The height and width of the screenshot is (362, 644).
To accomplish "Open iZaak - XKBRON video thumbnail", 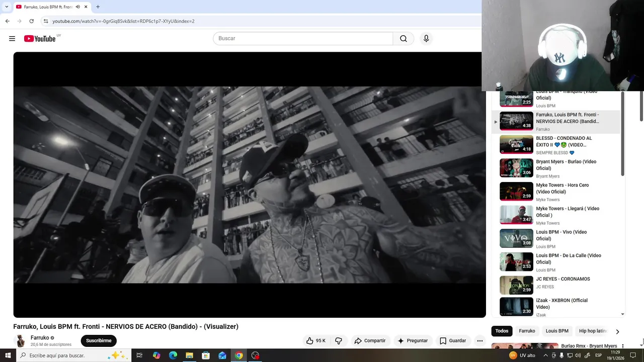I will tap(516, 306).
